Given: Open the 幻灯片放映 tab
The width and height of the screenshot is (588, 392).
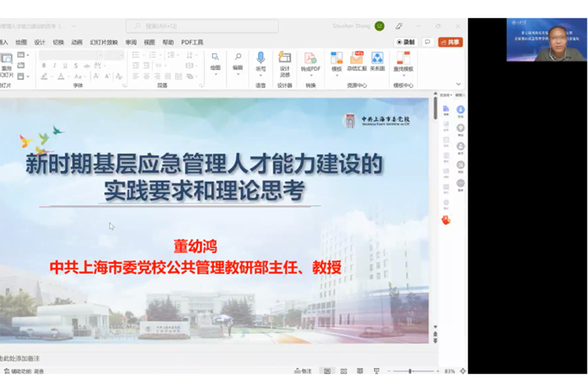Looking at the screenshot, I should [104, 42].
